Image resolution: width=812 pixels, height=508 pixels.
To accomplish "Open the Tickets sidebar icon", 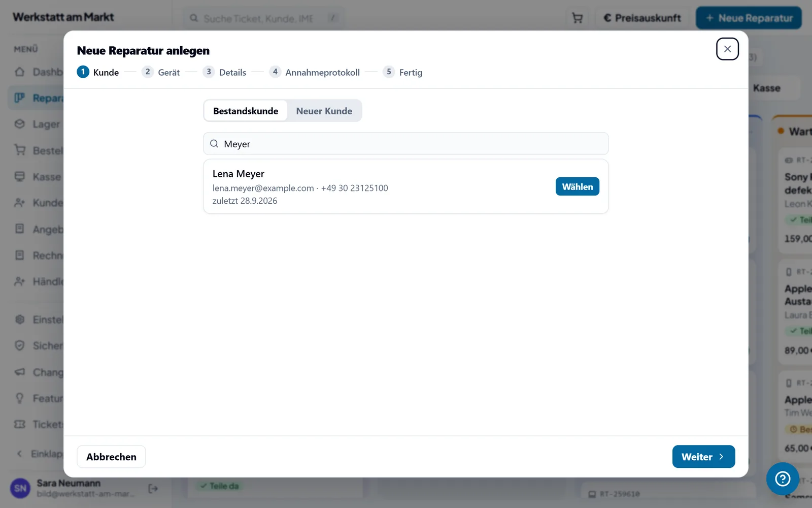I will coord(20,424).
